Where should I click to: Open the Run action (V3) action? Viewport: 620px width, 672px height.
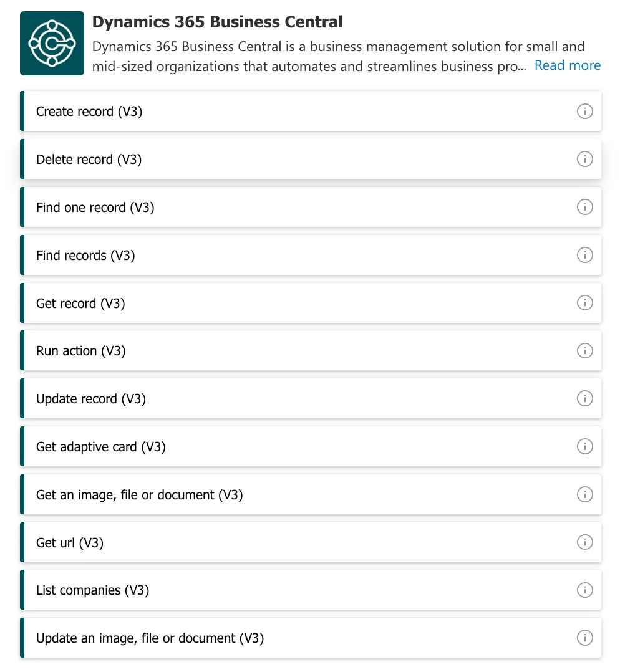pyautogui.click(x=249, y=350)
